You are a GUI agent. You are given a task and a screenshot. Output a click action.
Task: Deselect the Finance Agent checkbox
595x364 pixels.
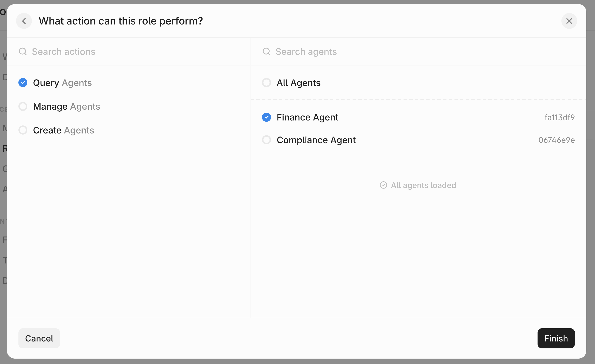coord(266,117)
